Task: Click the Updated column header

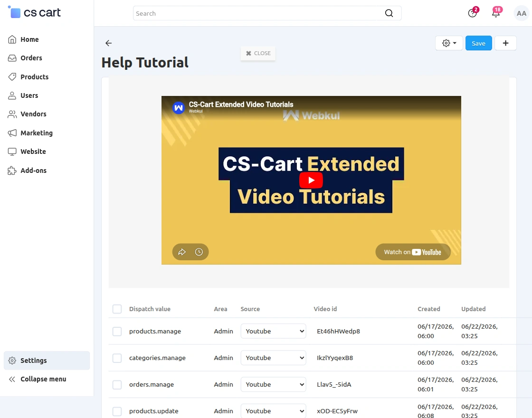Action: [473, 309]
